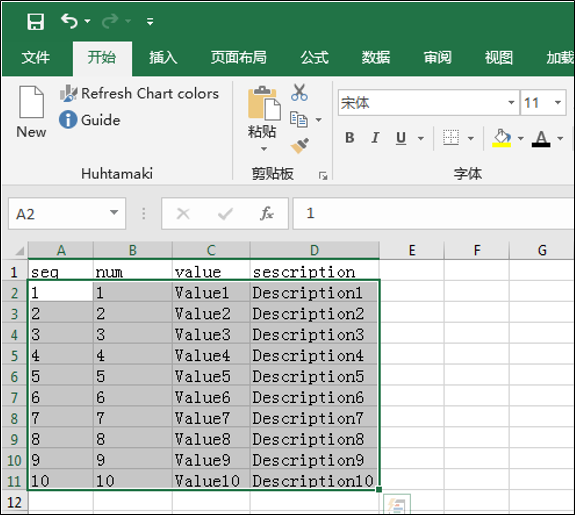
Task: Click the Save icon in quick access toolbar
Action: tap(36, 22)
